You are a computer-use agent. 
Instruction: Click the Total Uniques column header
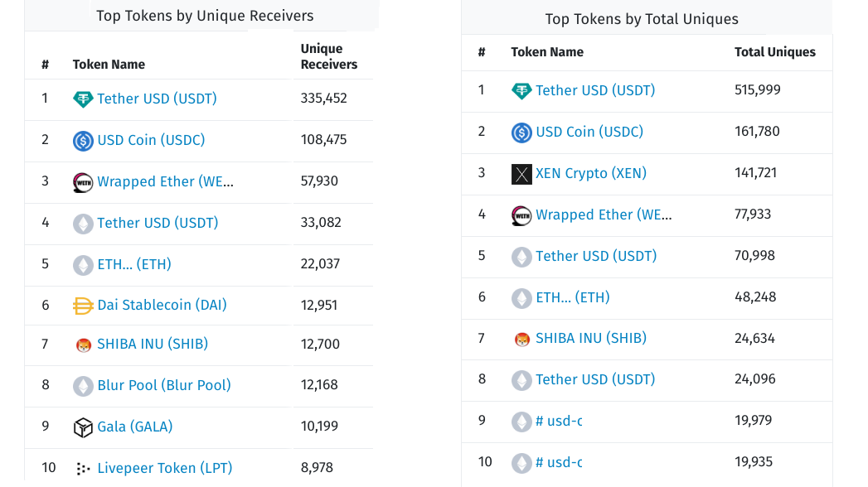pos(774,52)
